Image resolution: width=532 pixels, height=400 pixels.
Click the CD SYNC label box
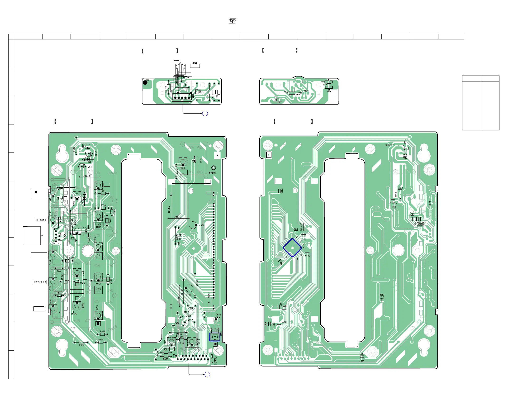41,220
